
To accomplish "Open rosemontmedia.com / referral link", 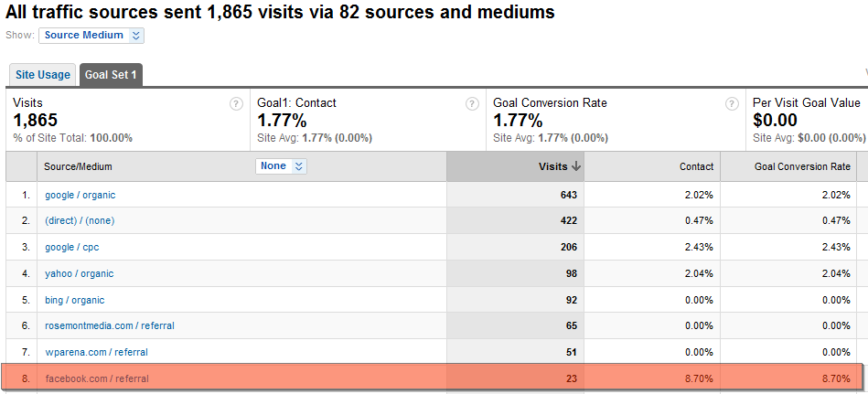I will click(110, 326).
